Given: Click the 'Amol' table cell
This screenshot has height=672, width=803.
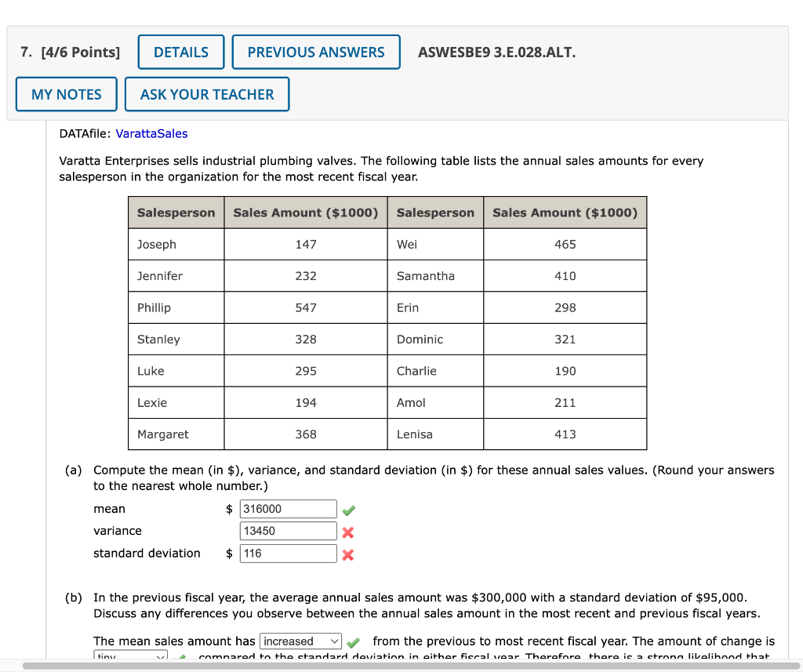Looking at the screenshot, I should coord(435,402).
